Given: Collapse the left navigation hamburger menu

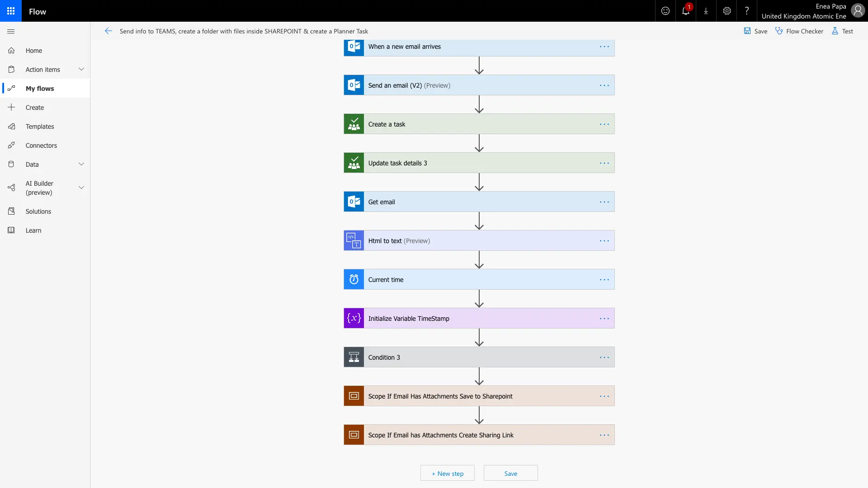Looking at the screenshot, I should (x=11, y=31).
